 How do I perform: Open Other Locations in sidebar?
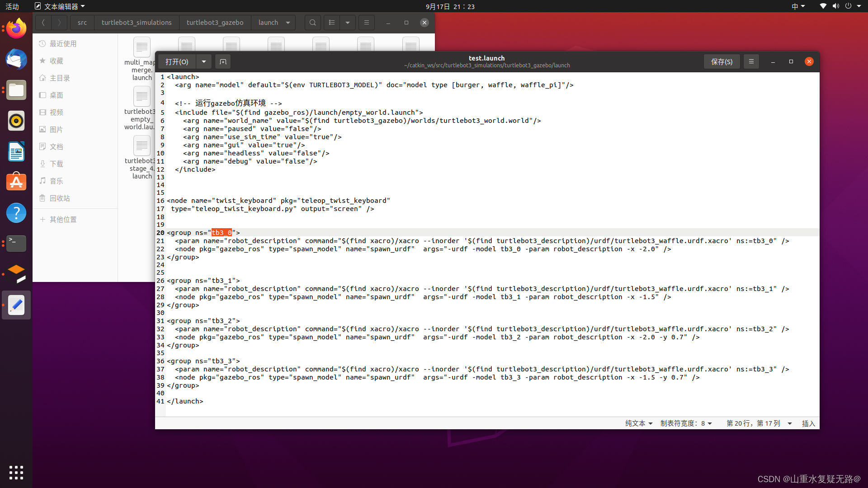75,220
